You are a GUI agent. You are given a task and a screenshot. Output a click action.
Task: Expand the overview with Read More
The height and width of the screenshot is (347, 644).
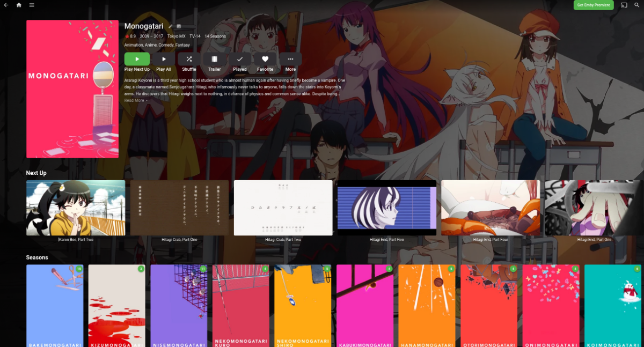point(136,100)
